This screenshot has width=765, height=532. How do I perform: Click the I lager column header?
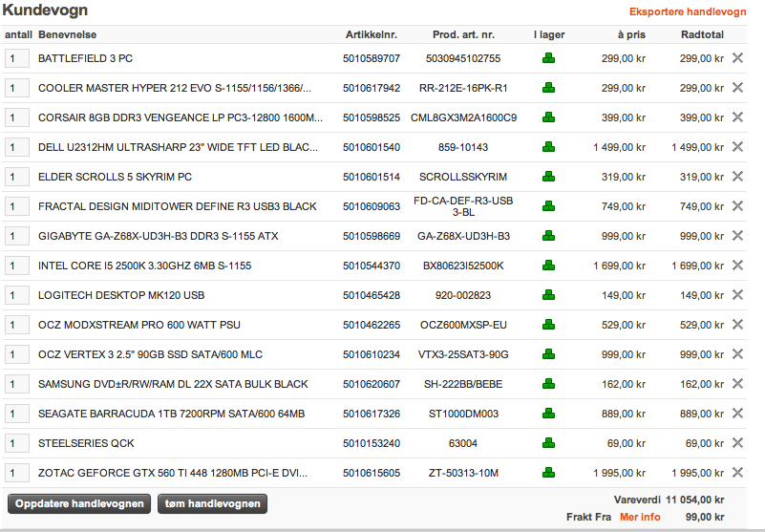click(549, 34)
